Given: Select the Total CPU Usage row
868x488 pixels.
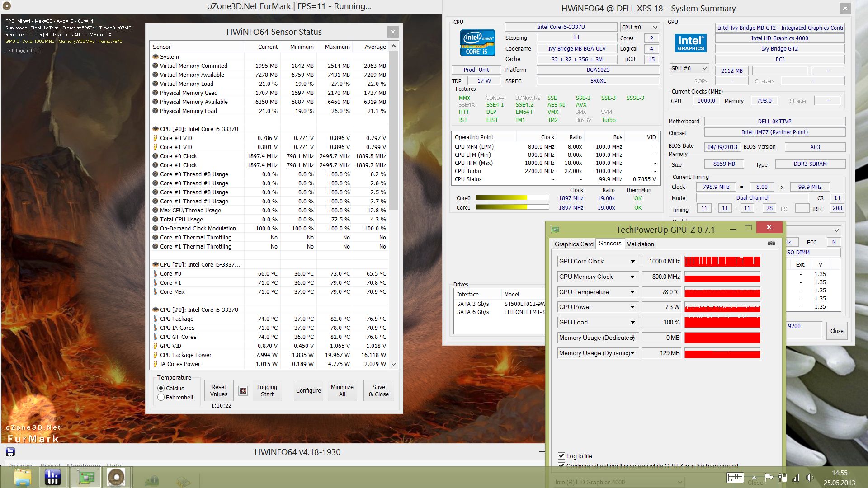Looking at the screenshot, I should (x=269, y=219).
